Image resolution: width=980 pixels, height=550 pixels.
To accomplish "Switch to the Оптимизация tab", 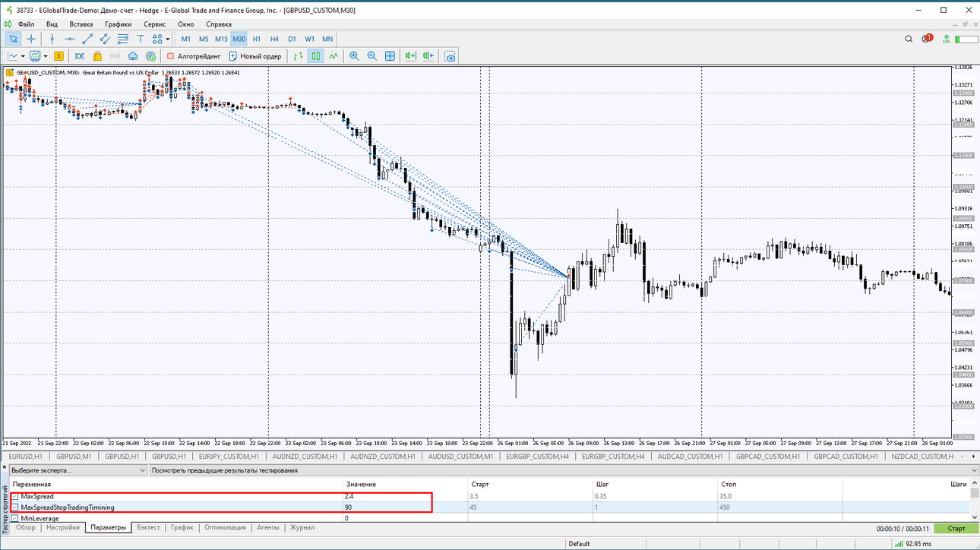I will (225, 527).
